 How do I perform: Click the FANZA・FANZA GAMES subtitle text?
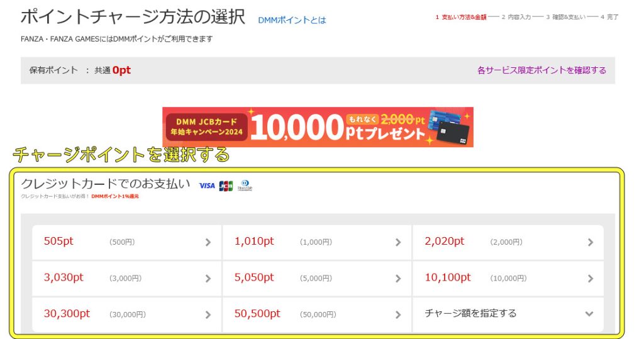(116, 39)
